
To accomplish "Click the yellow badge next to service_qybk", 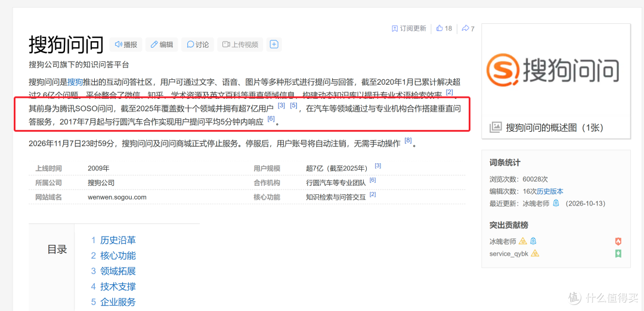I will 535,254.
